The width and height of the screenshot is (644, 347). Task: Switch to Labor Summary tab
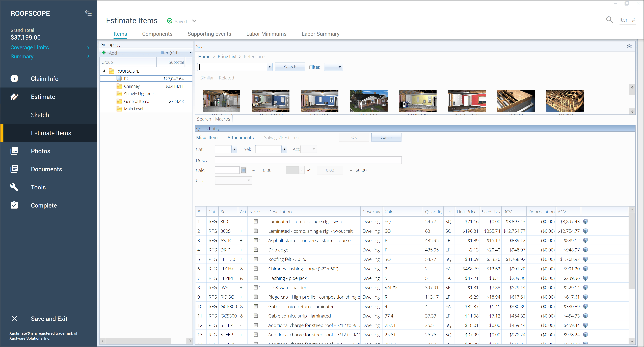point(320,34)
